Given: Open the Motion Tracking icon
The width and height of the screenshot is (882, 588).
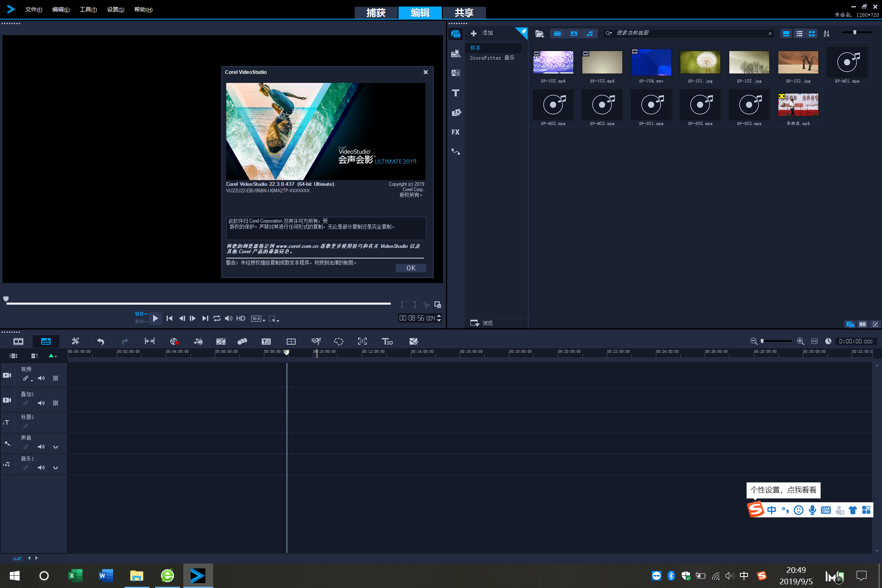Looking at the screenshot, I should [243, 341].
